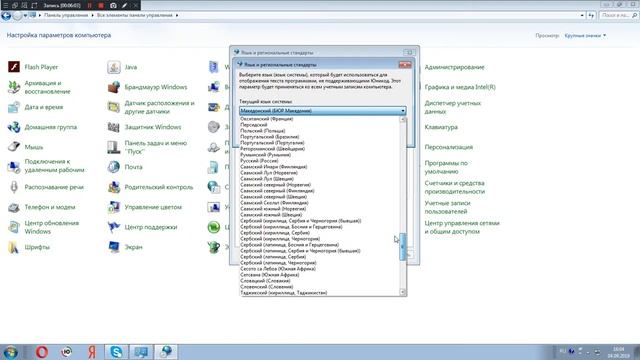Screen dimensions: 640x360
Task: Click the language list scrollbar up arrow
Action: click(403, 120)
